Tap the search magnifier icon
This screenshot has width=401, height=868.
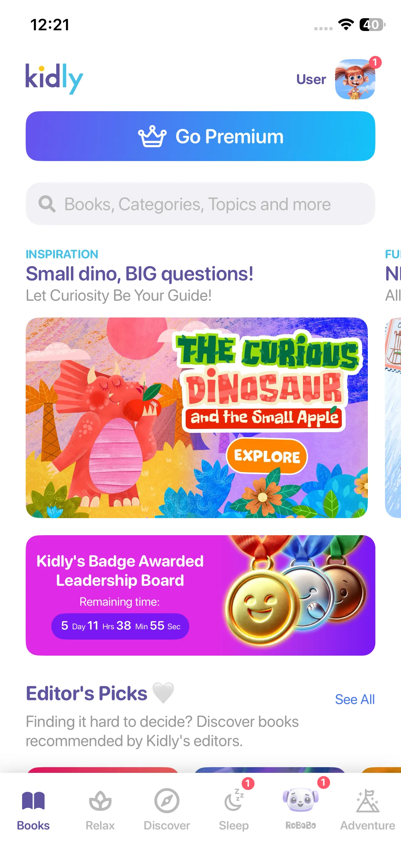click(x=47, y=204)
